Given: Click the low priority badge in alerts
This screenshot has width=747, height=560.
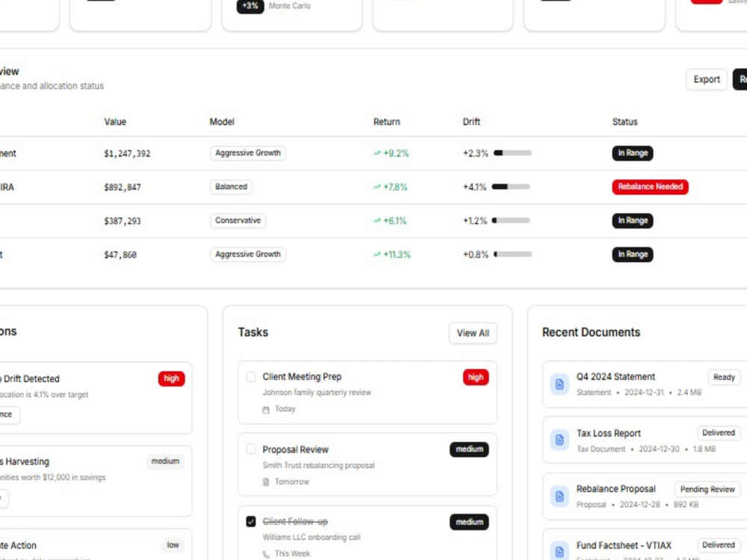Looking at the screenshot, I should click(x=173, y=545).
